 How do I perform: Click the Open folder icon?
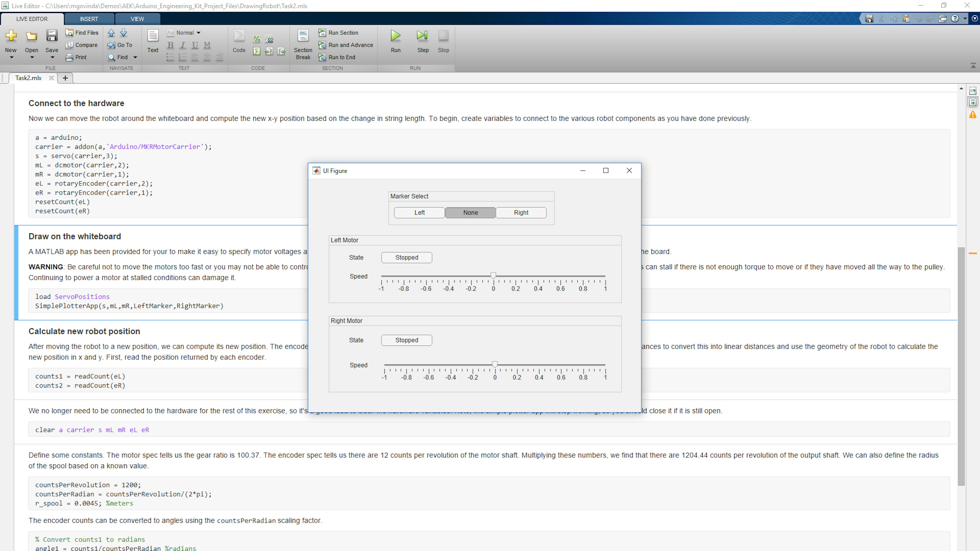click(x=31, y=36)
